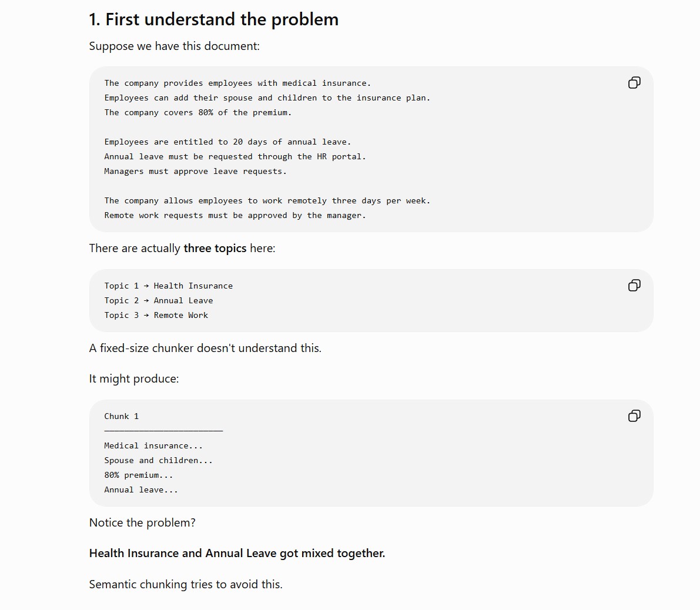
Task: Click 'Topic 3 → Remote Work' line
Action: coord(156,316)
